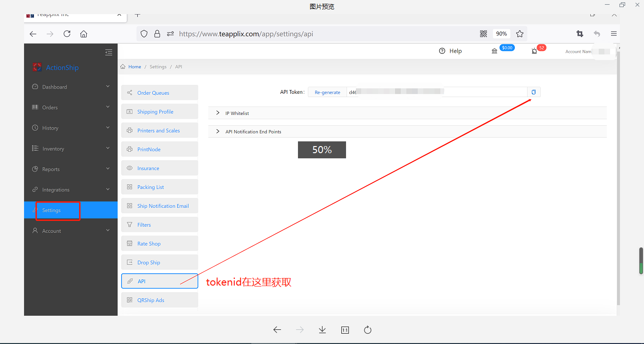The width and height of the screenshot is (644, 344).
Task: Bookmark page with star icon
Action: click(520, 34)
